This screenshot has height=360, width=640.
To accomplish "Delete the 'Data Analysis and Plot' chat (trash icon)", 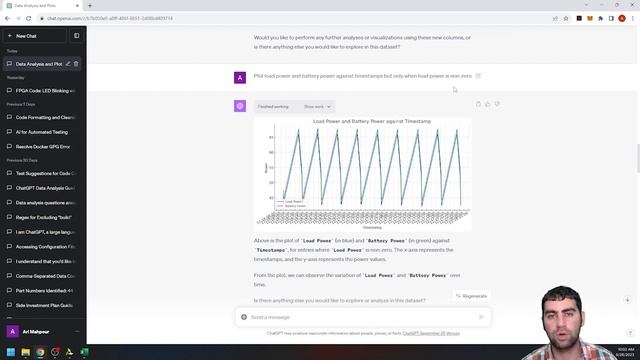I will point(76,64).
